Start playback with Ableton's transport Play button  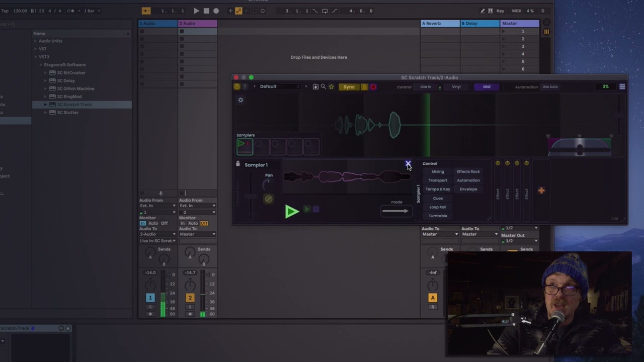coord(196,11)
